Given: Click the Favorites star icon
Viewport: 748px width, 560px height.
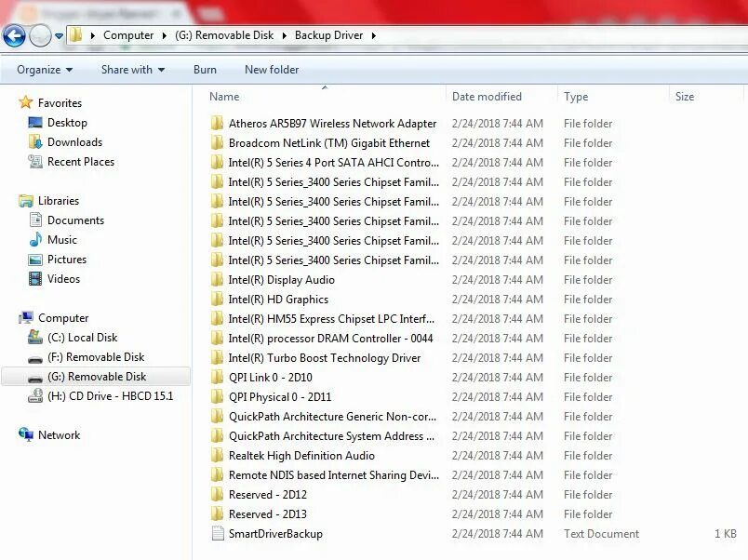Looking at the screenshot, I should point(26,102).
